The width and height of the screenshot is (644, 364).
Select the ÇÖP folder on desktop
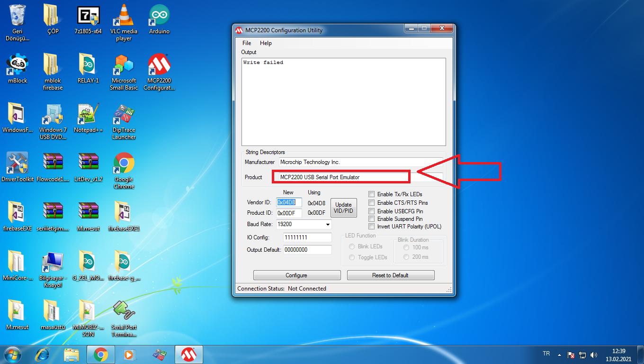click(x=53, y=20)
